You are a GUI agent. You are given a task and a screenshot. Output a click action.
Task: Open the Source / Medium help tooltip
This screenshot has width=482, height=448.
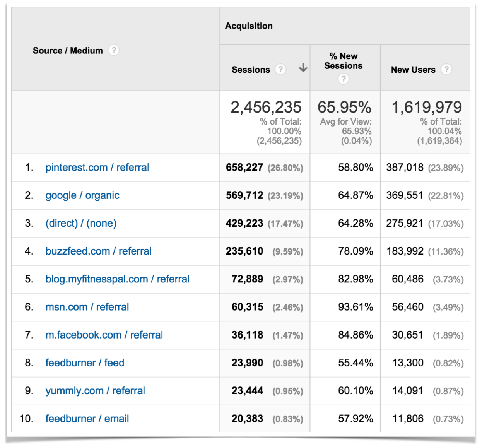coord(114,50)
